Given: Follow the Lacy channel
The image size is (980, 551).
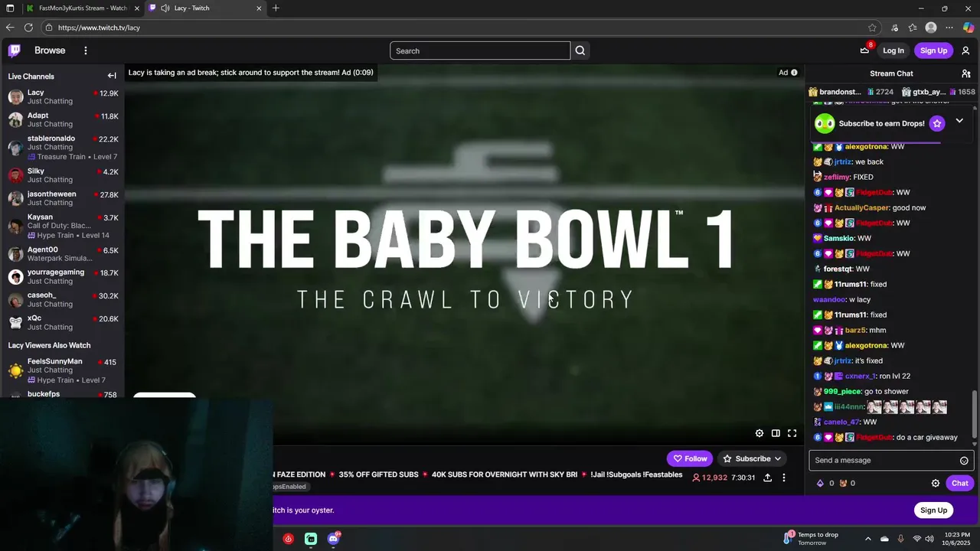Looking at the screenshot, I should pos(690,458).
